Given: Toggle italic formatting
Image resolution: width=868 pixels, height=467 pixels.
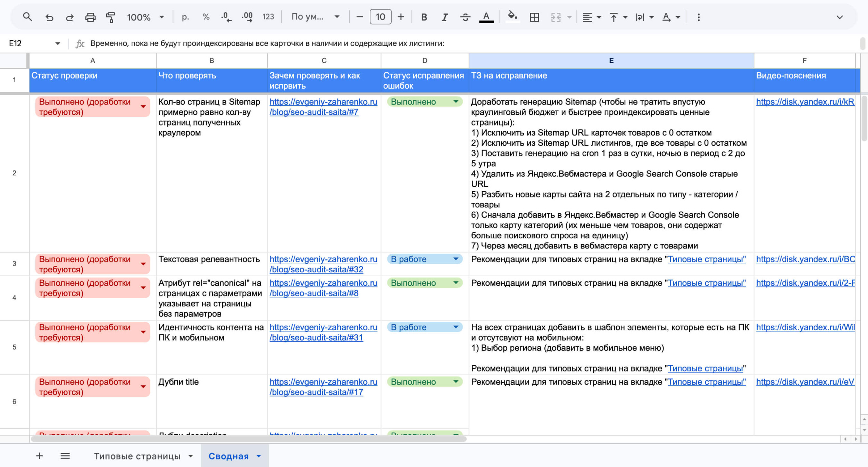Looking at the screenshot, I should (x=444, y=17).
